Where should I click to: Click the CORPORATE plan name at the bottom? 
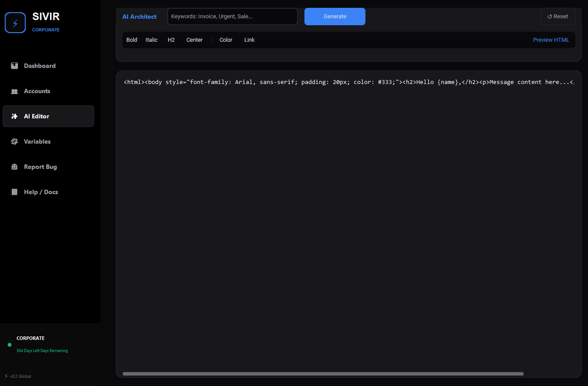click(30, 338)
